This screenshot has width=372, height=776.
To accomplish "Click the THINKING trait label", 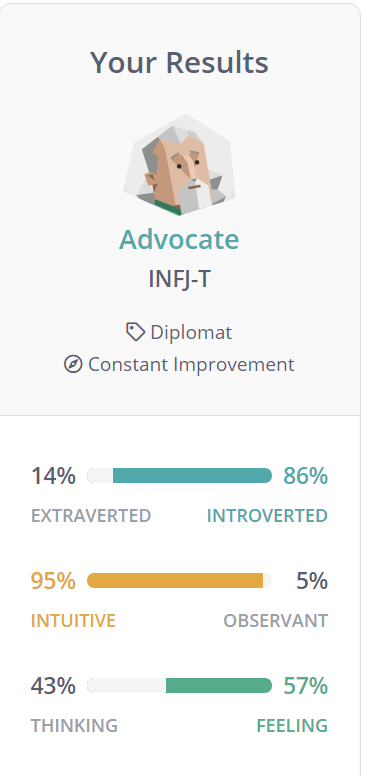I will [74, 726].
